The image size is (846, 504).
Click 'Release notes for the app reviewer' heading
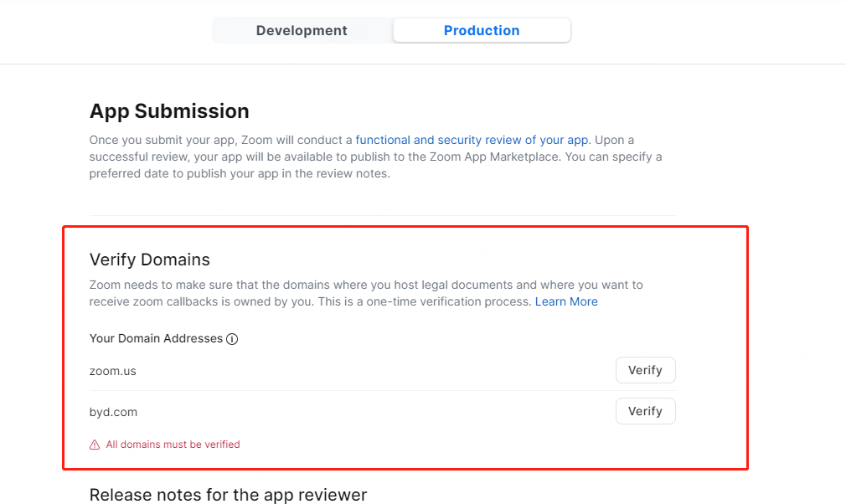point(228,495)
